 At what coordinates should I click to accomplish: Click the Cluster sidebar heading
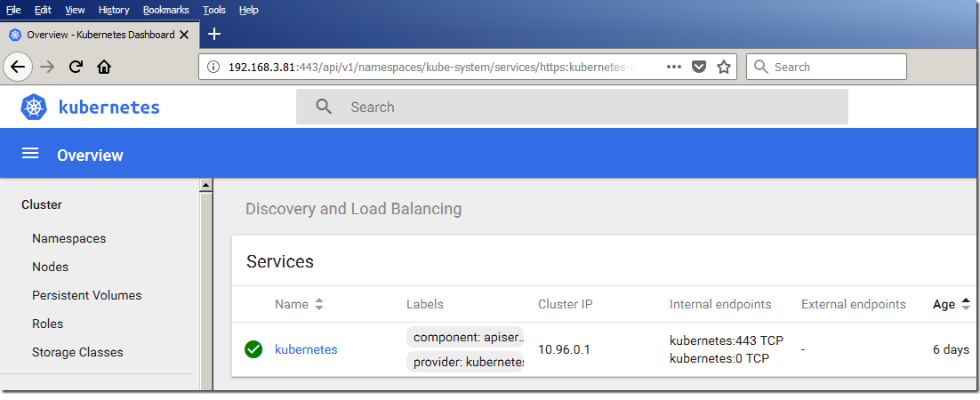point(41,204)
